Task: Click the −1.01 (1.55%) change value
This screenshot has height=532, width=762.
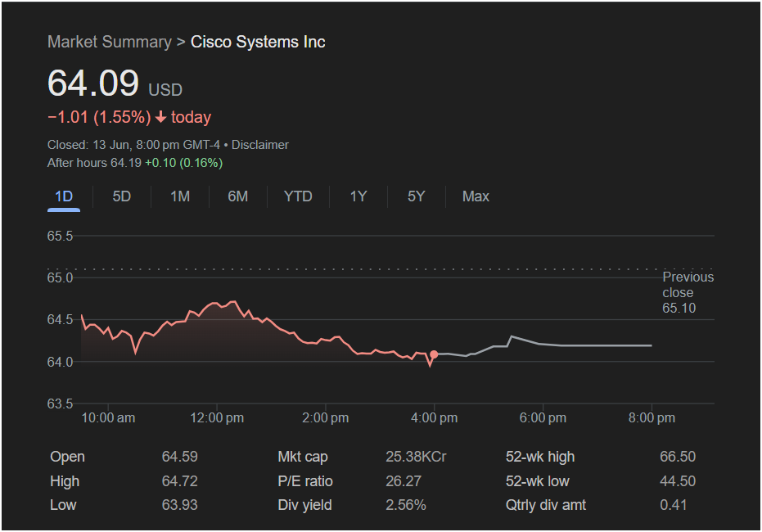Action: tap(99, 117)
